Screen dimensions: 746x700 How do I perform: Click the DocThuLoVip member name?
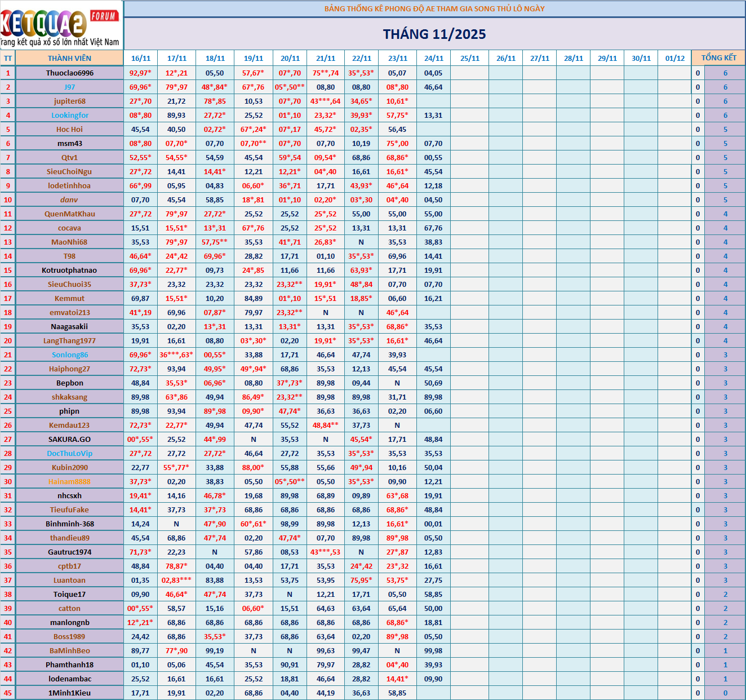pos(70,453)
